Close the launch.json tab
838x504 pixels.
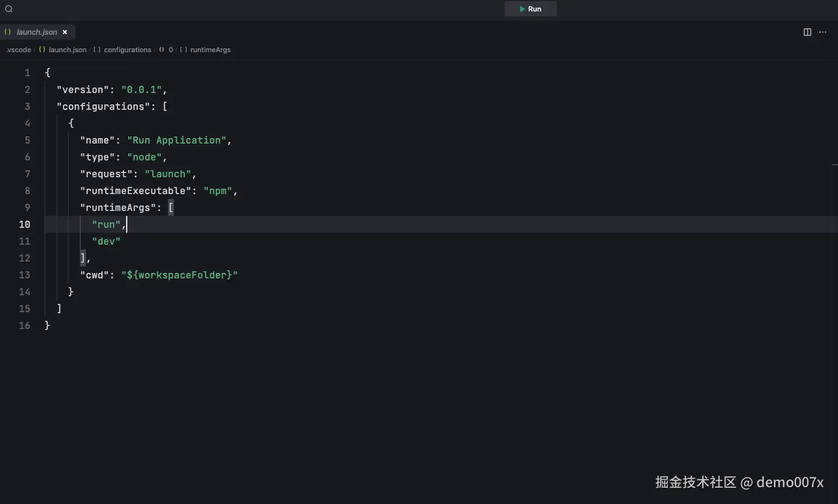point(65,32)
